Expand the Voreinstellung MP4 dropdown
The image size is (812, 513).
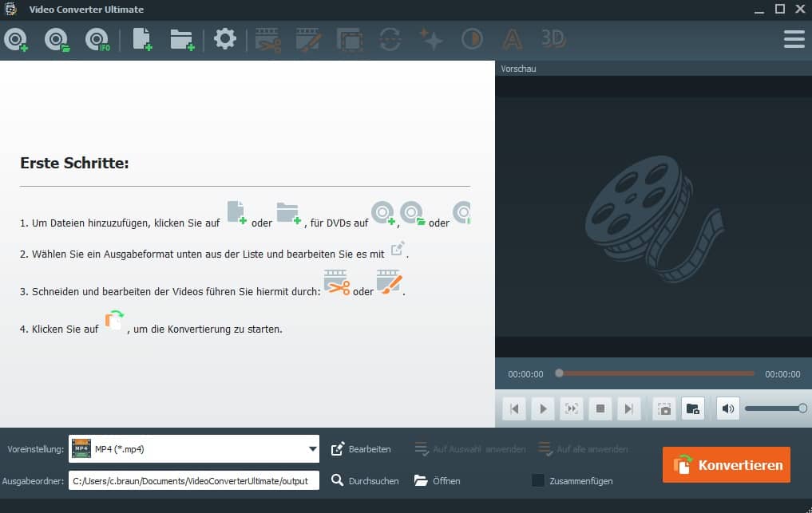312,449
